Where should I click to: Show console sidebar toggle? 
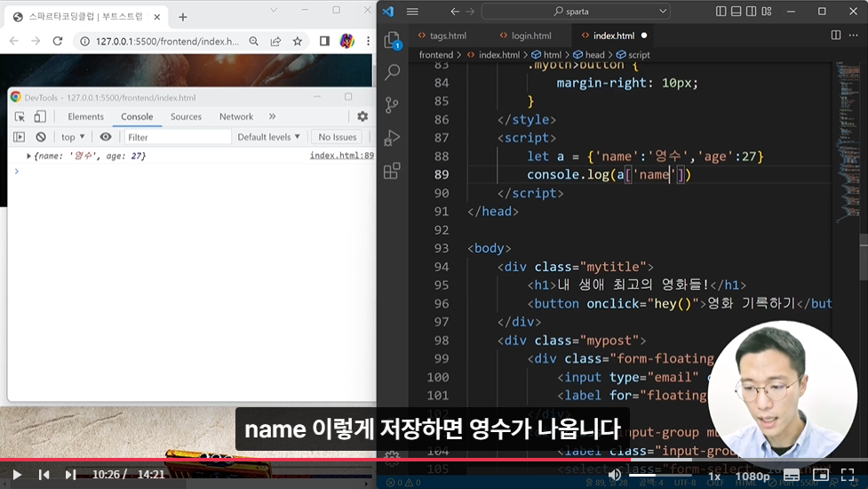pos(20,137)
